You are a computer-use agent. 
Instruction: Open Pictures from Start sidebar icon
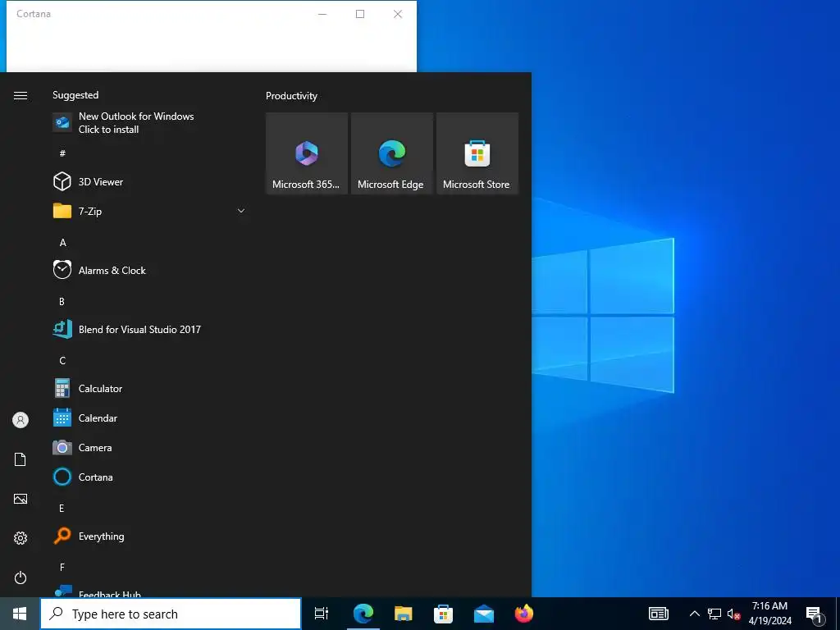[x=21, y=499]
